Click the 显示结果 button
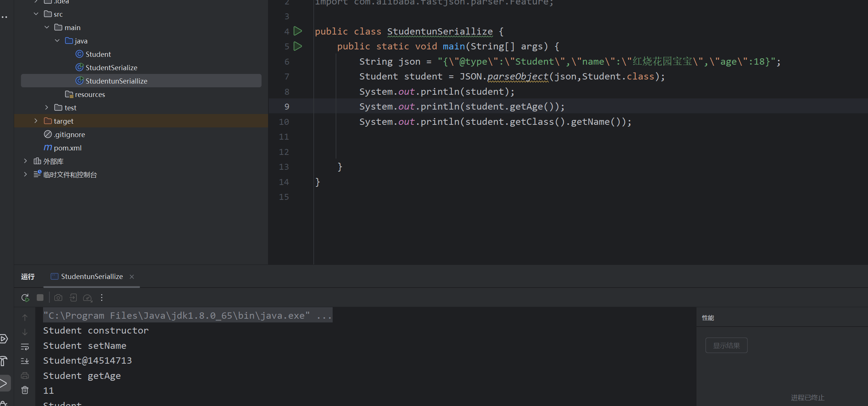 coord(726,345)
